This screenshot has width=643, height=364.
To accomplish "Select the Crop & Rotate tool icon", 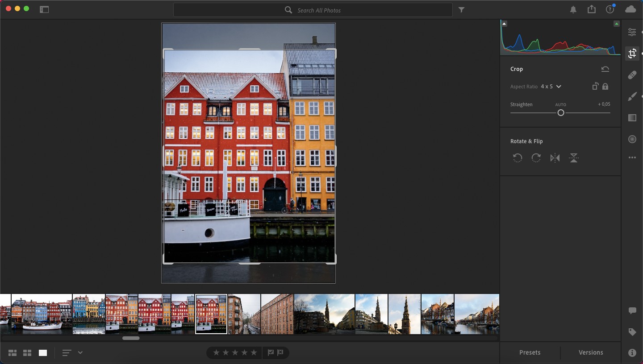I will coord(632,54).
